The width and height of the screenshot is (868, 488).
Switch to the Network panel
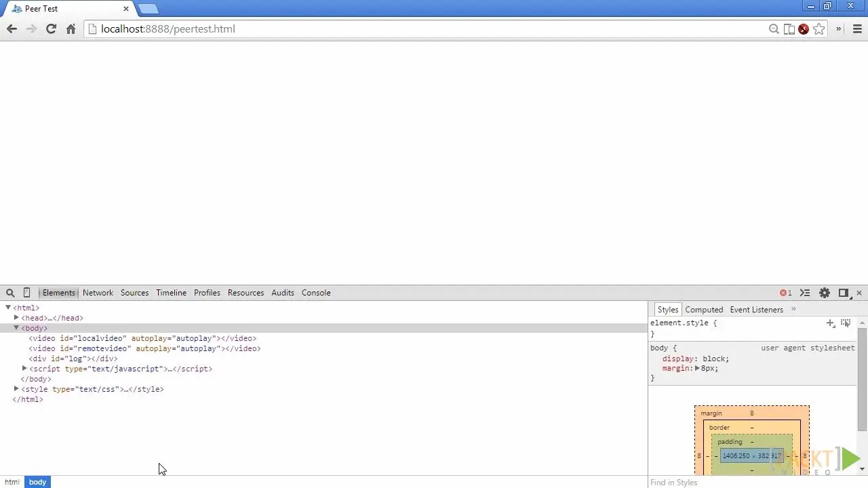[98, 293]
